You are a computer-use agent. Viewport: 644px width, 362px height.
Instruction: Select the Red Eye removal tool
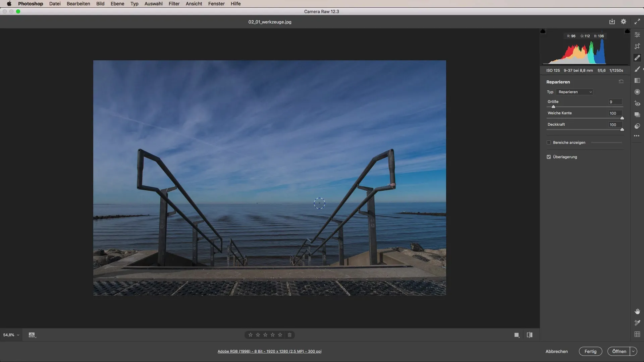[637, 103]
